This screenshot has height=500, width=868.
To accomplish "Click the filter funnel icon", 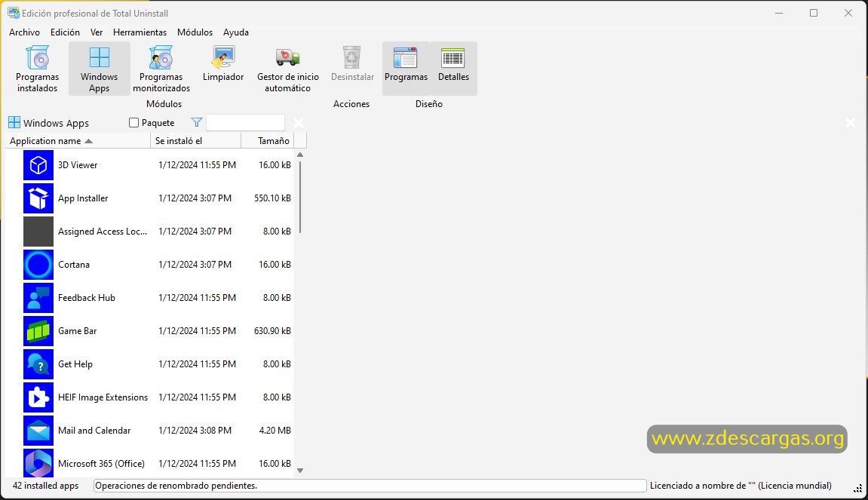I will pyautogui.click(x=197, y=122).
